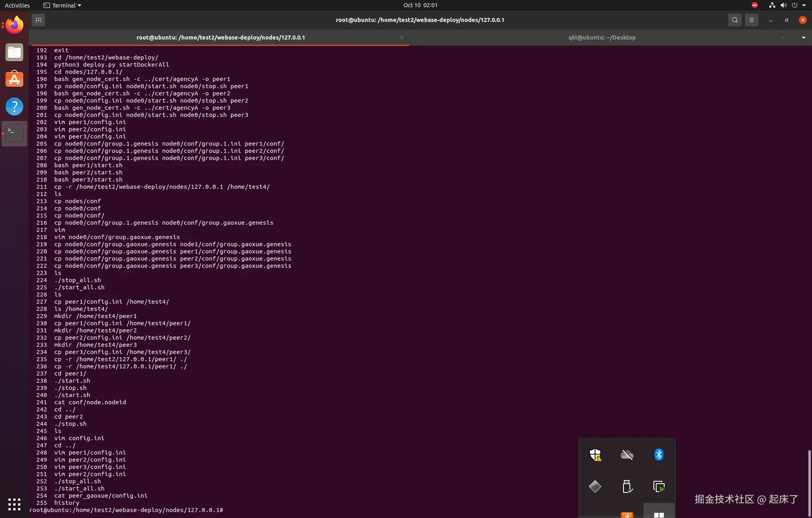Click the new tab icon in titlebar
This screenshot has width=812, height=518.
click(x=38, y=20)
